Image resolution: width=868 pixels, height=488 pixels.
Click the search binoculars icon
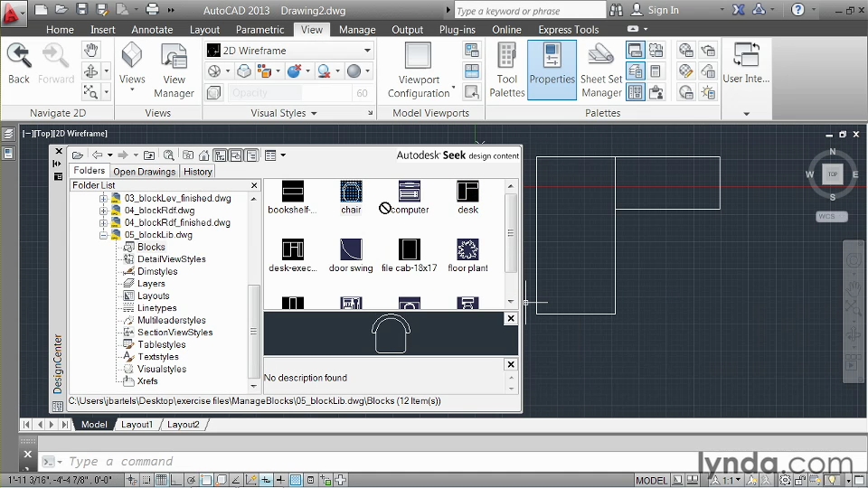[616, 9]
